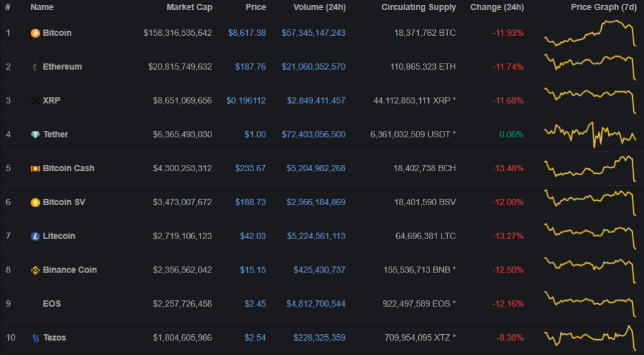Sort by Circulating Supply column header
The width and height of the screenshot is (644, 355).
tap(418, 8)
